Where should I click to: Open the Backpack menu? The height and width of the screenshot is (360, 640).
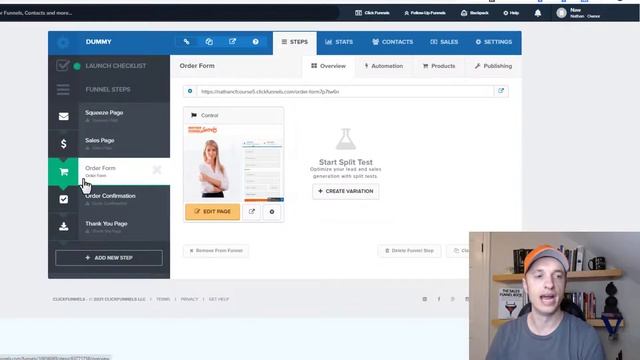pyautogui.click(x=475, y=13)
